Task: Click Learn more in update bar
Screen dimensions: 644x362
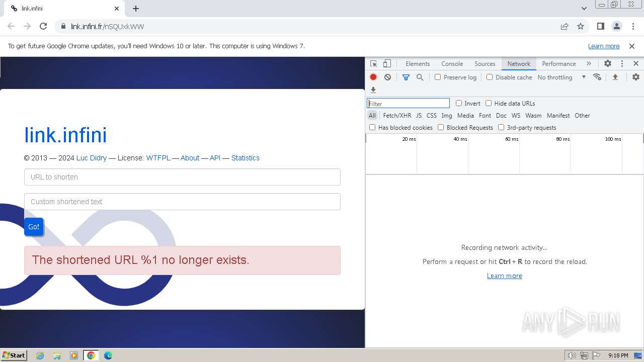Action: click(x=604, y=46)
